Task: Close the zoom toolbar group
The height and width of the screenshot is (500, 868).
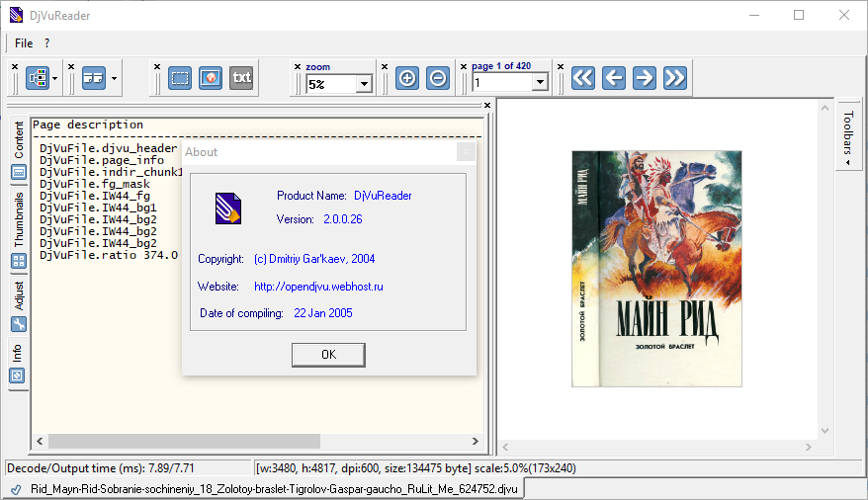Action: 298,67
